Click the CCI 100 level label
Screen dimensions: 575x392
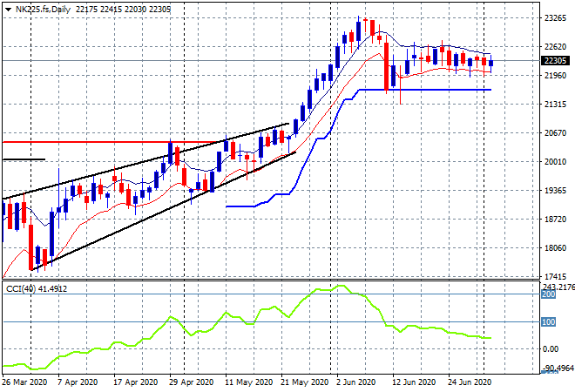[551, 323]
